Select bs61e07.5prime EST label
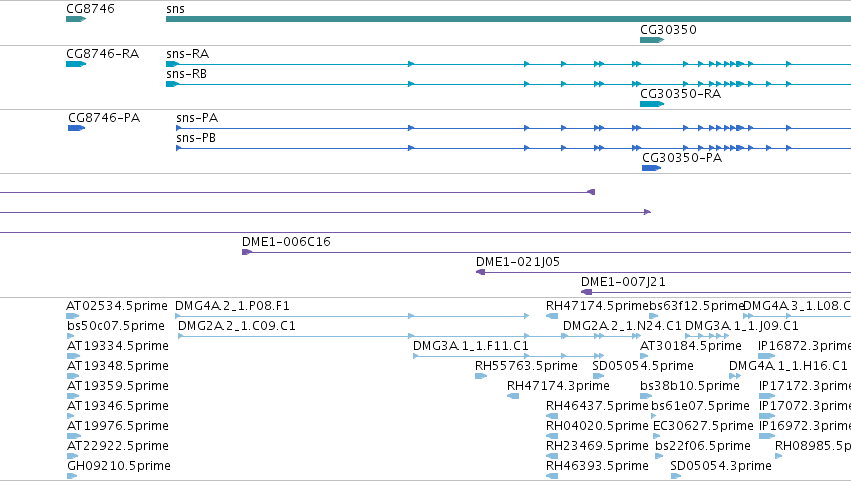 [x=700, y=406]
